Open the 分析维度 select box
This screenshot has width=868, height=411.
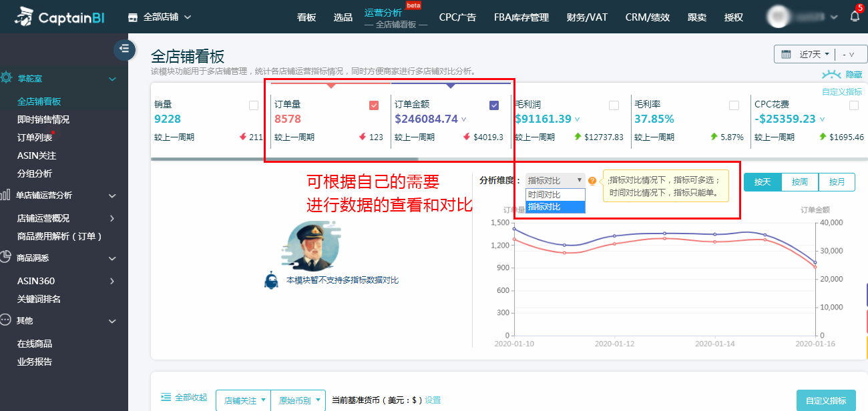tap(555, 181)
